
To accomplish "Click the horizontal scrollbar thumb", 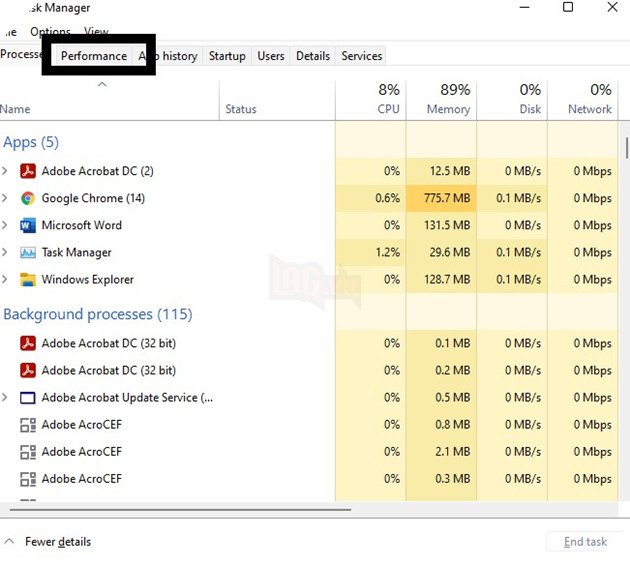I will (x=180, y=510).
